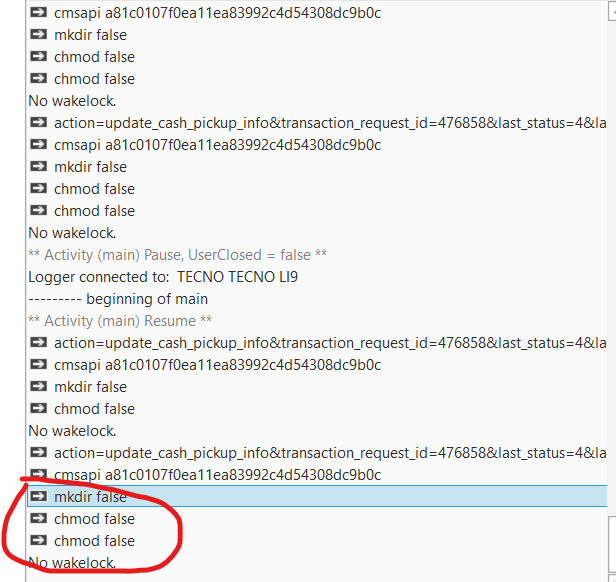Image resolution: width=616 pixels, height=582 pixels.
Task: Select the last No wakelock line in log
Action: coord(72,563)
